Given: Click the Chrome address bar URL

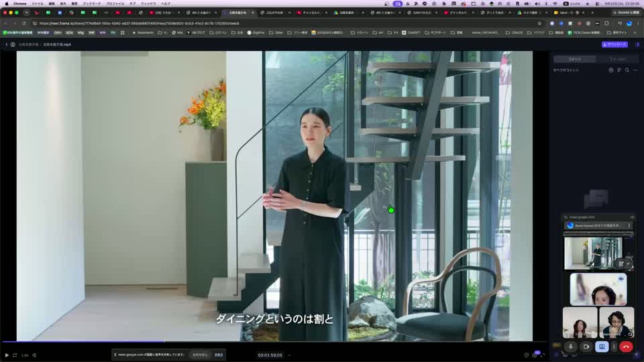Looking at the screenshot, I should [x=140, y=23].
